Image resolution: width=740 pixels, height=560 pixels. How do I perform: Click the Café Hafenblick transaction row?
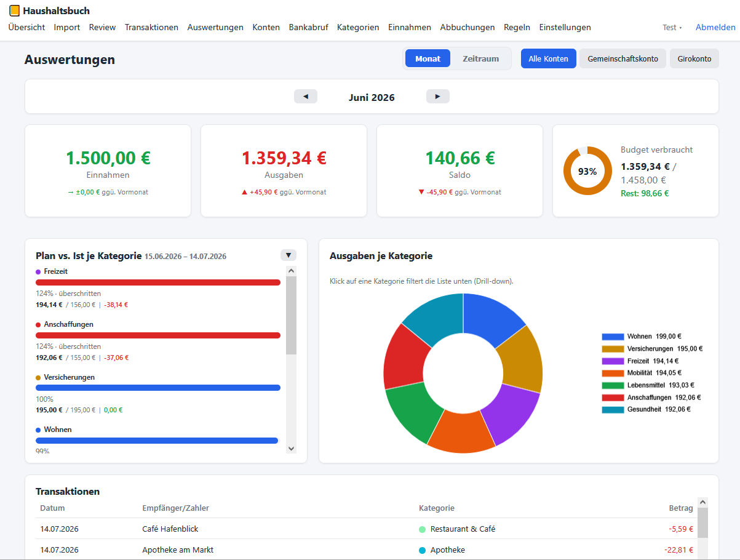[x=367, y=529]
